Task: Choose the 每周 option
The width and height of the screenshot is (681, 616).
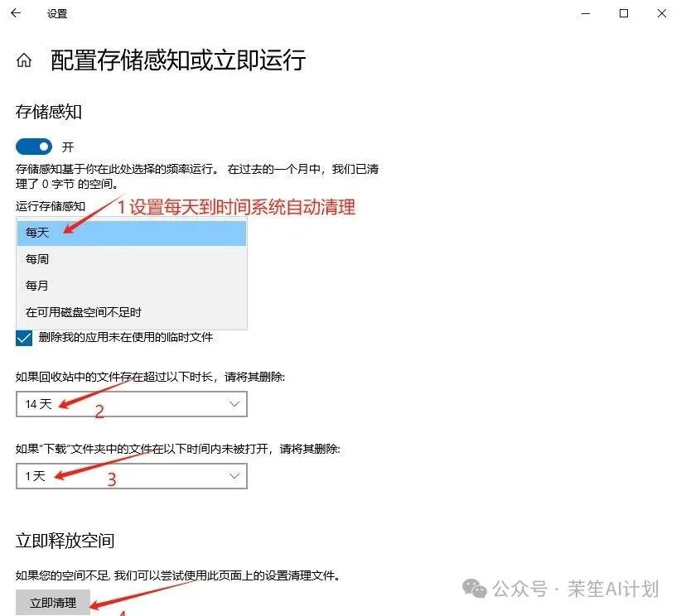Action: [132, 259]
